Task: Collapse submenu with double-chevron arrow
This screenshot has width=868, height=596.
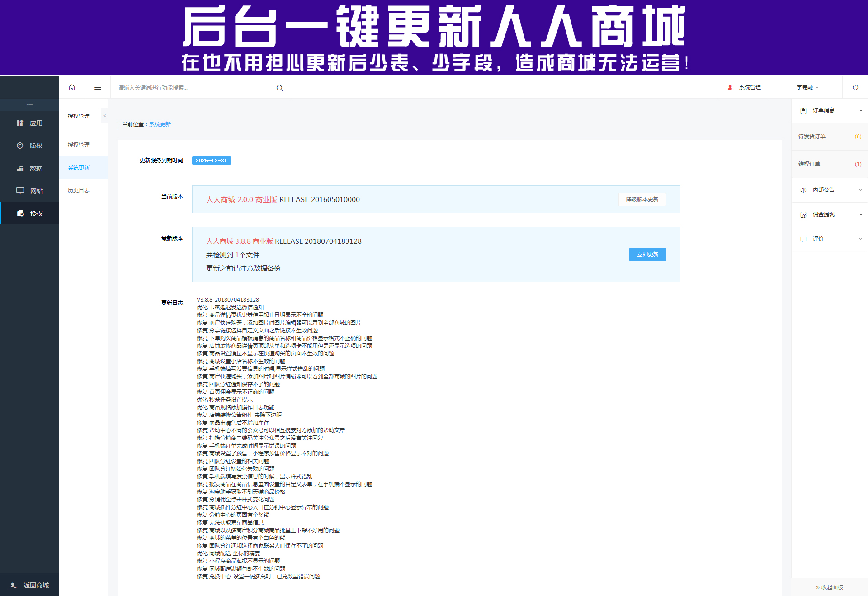Action: pyautogui.click(x=105, y=115)
